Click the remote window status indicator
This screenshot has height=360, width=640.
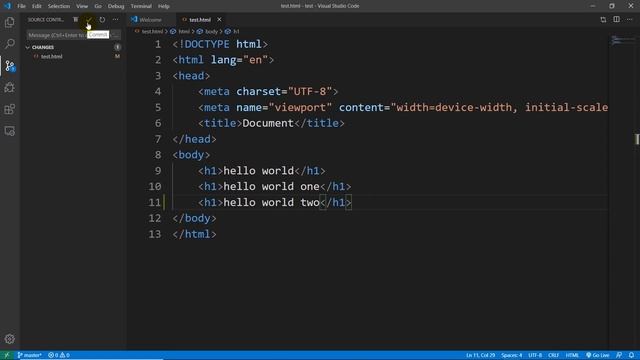pos(7,355)
